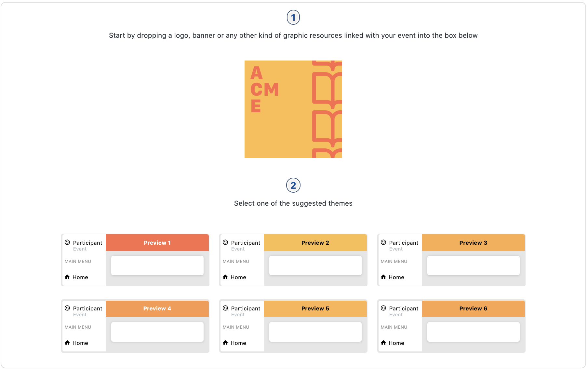This screenshot has height=369, width=588.
Task: Click the smiley face icon in Preview 6
Action: click(x=383, y=308)
